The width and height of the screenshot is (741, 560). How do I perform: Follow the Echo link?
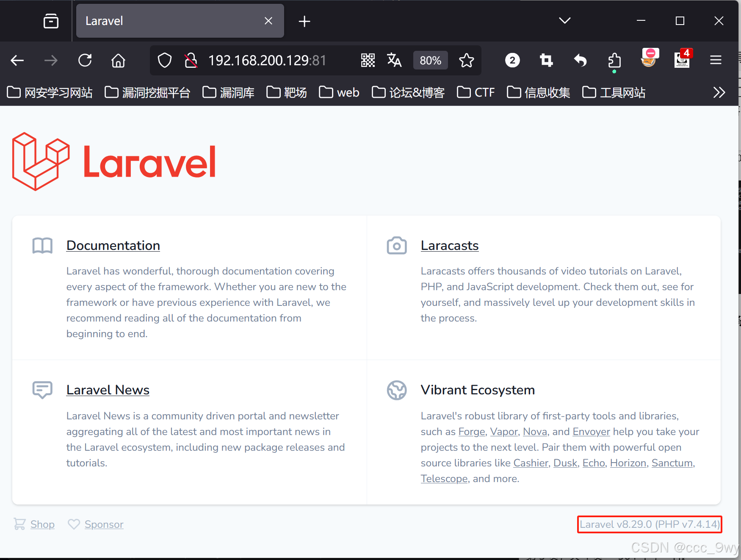point(594,463)
